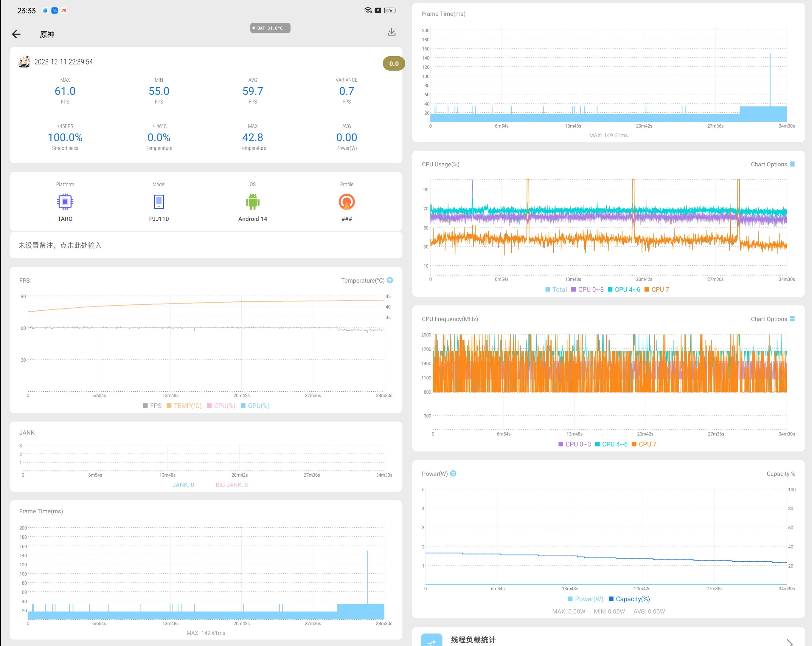Viewport: 812px width, 646px height.
Task: Tap the session date 2023-12-11 22:39:54
Action: pos(64,62)
